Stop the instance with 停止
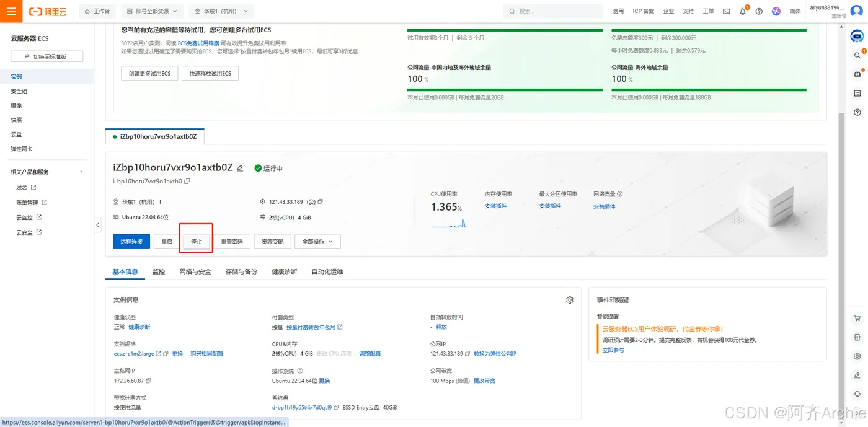This screenshot has height=427, width=868. (197, 241)
